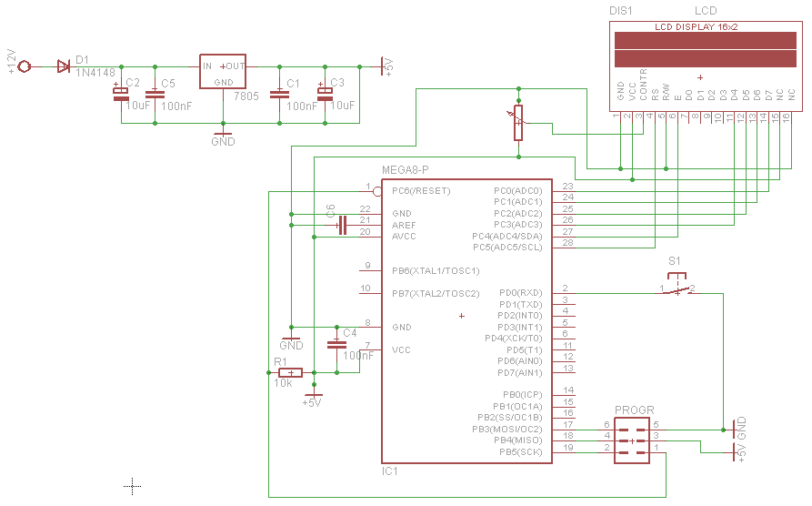This screenshot has width=812, height=506.
Task: Click the CONTR pin label on the LCD
Action: 643,85
